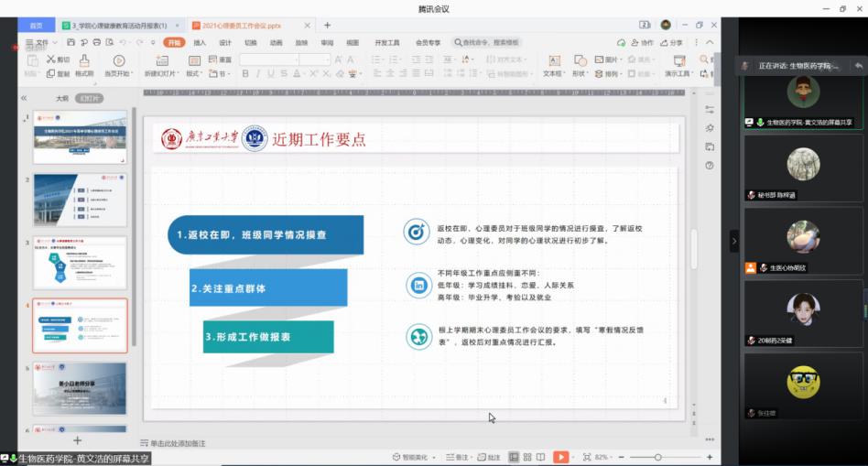Viewport: 868px width, 466px height.
Task: Click the 分享 share icon
Action: click(x=672, y=42)
